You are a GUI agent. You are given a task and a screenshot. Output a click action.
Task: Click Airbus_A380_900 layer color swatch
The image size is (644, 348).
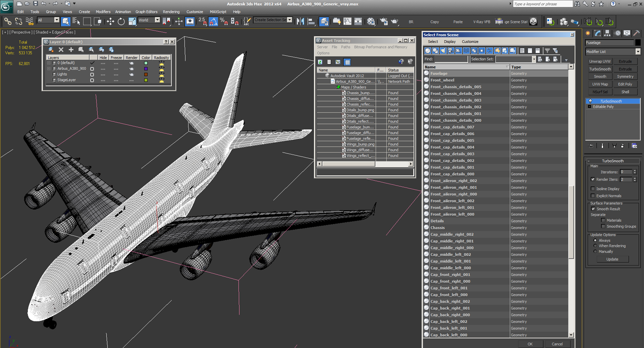pos(146,69)
